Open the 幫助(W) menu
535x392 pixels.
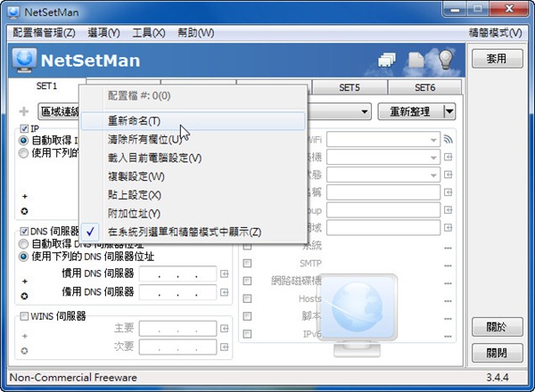tap(196, 33)
